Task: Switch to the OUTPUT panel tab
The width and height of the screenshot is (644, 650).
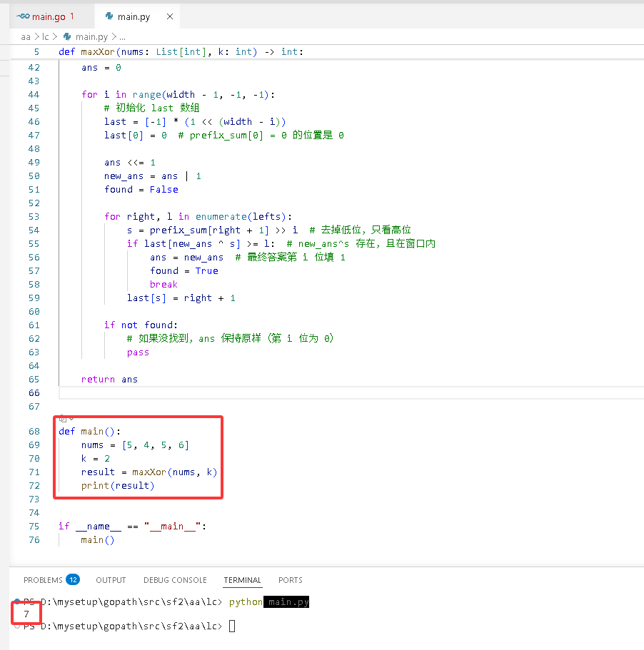Action: point(111,580)
